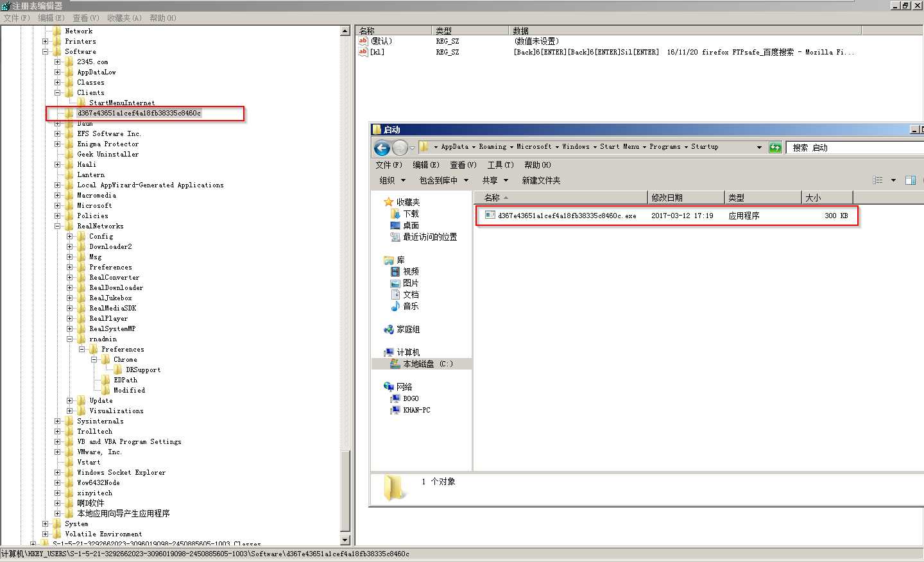This screenshot has width=924, height=562.
Task: Toggle the preview pane icon in Explorer
Action: (910, 180)
